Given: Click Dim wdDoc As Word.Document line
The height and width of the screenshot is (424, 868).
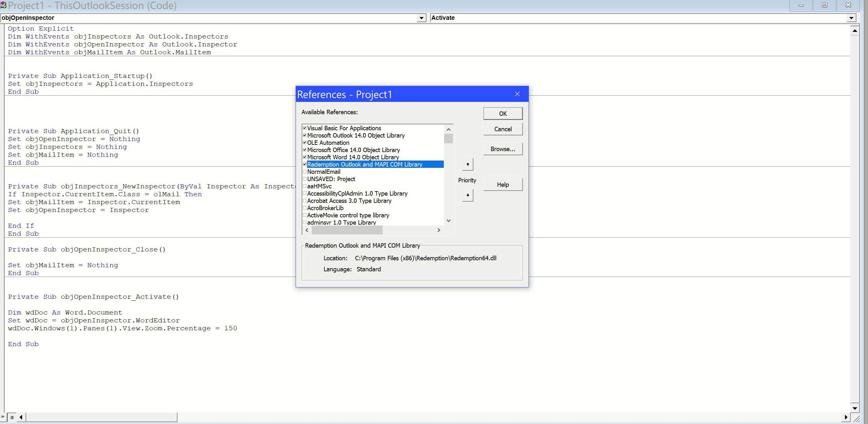Looking at the screenshot, I should point(65,313).
